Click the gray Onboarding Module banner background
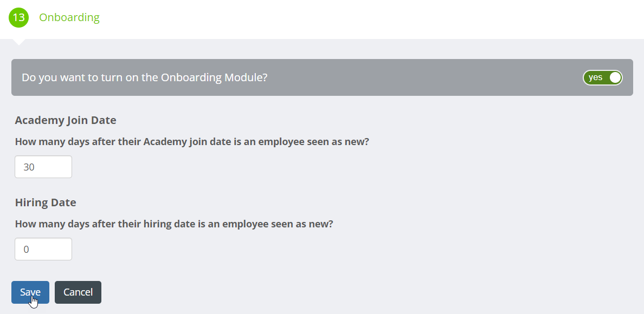Image resolution: width=644 pixels, height=314 pixels. (411, 77)
